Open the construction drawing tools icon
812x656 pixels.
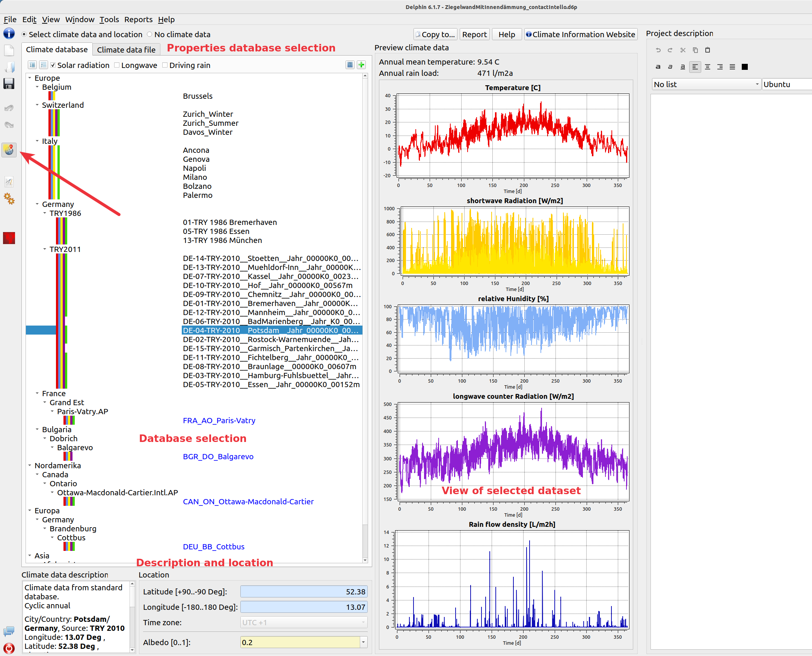pyautogui.click(x=9, y=182)
